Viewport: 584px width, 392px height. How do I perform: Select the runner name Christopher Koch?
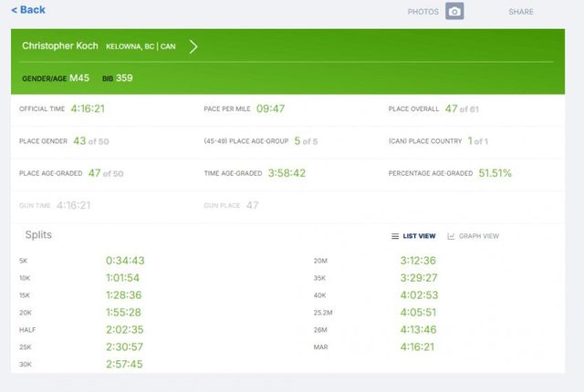(59, 46)
